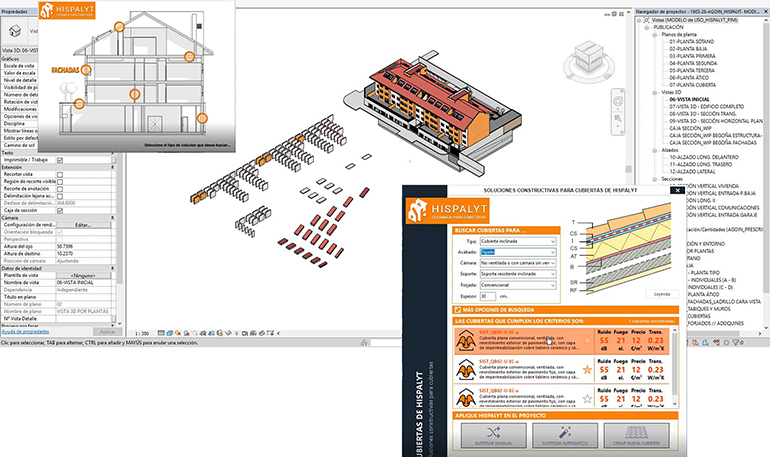Open the Acabado dropdown
770x457 pixels.
pos(518,252)
